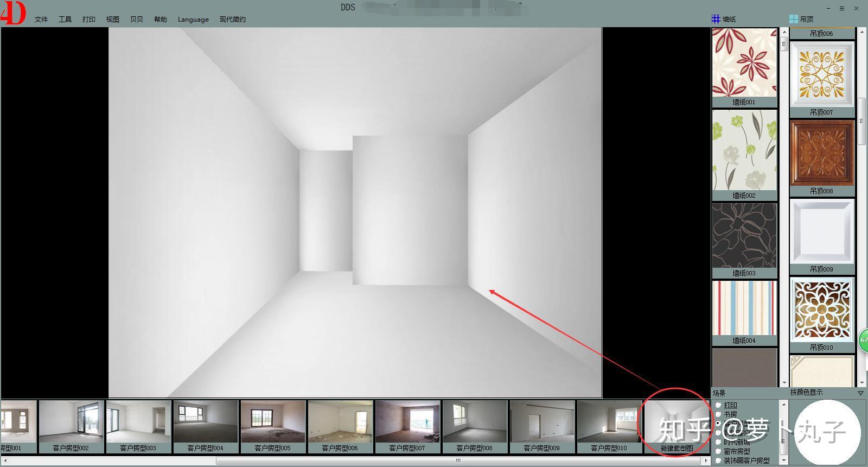Click the wallpaper list scroll-up arrow
This screenshot has height=467, width=868.
pos(784,32)
